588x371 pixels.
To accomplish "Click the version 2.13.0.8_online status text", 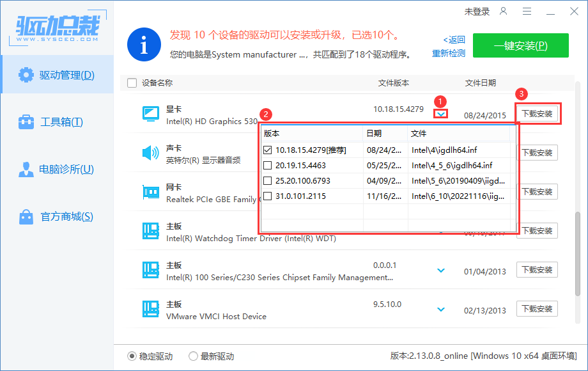I will tap(483, 356).
